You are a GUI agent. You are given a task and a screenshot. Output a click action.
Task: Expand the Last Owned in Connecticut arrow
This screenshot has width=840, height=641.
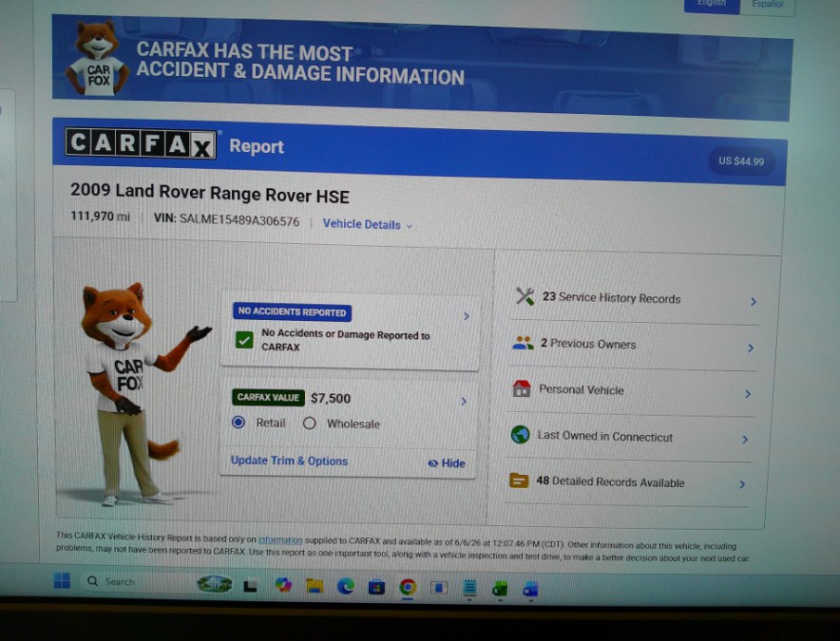[745, 439]
